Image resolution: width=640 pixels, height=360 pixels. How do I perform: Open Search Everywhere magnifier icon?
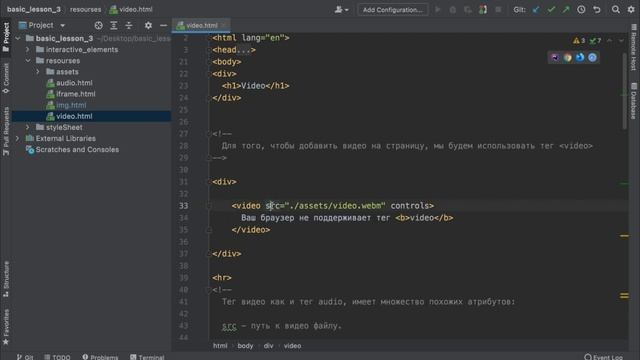click(x=616, y=9)
